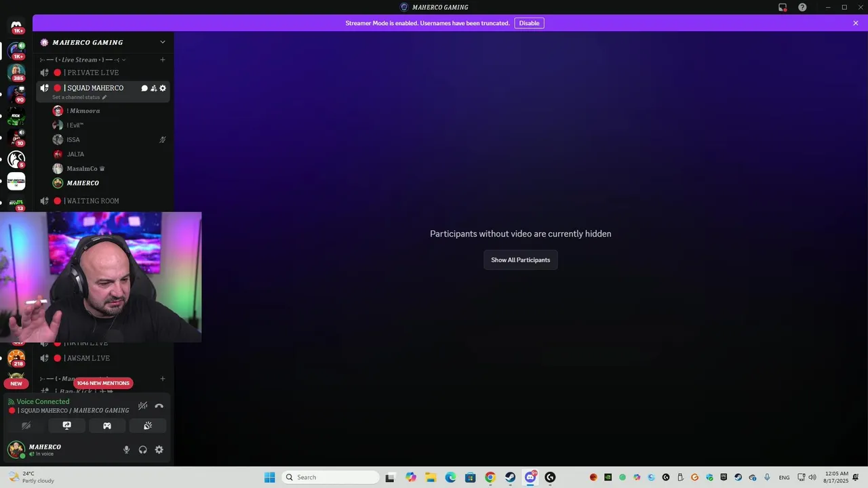The image size is (868, 488).
Task: Open Steam from taskbar
Action: point(510,477)
